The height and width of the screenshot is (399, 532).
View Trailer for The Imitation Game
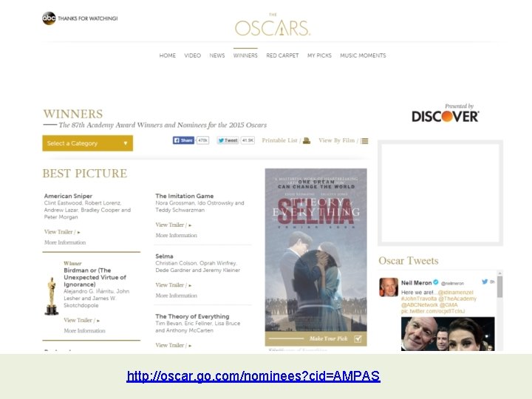pos(174,225)
